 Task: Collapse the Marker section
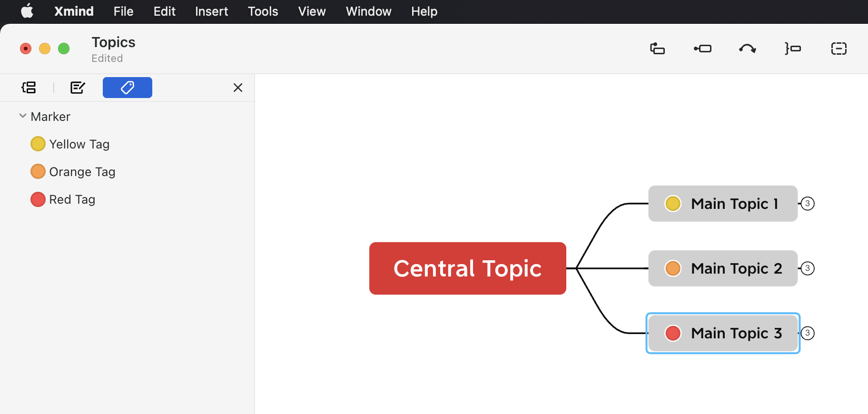22,116
